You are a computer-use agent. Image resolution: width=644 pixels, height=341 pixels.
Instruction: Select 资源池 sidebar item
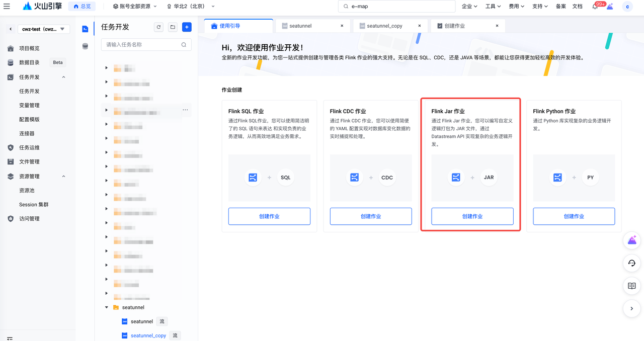point(27,190)
